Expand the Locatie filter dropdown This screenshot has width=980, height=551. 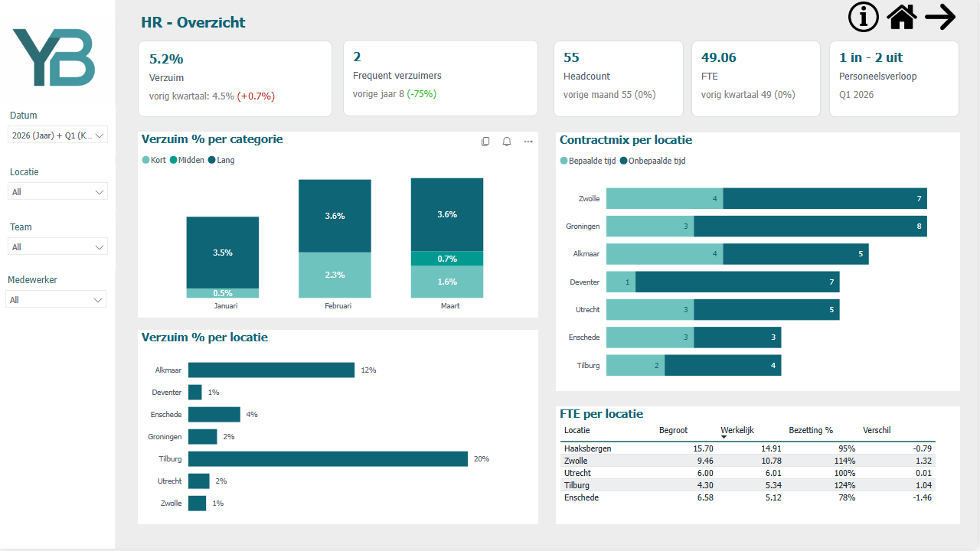pyautogui.click(x=57, y=192)
